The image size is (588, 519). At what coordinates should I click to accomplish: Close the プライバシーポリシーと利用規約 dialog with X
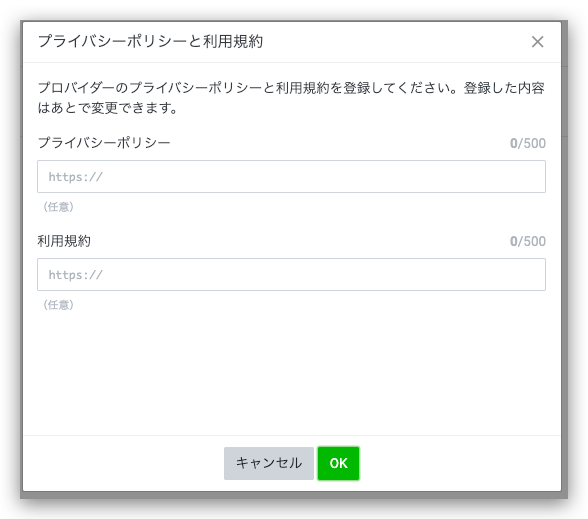(x=537, y=42)
